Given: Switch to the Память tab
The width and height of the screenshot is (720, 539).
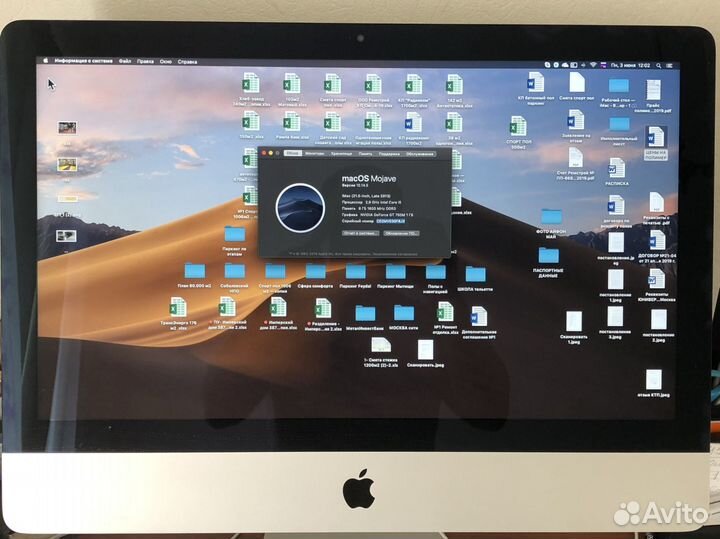Looking at the screenshot, I should (366, 154).
